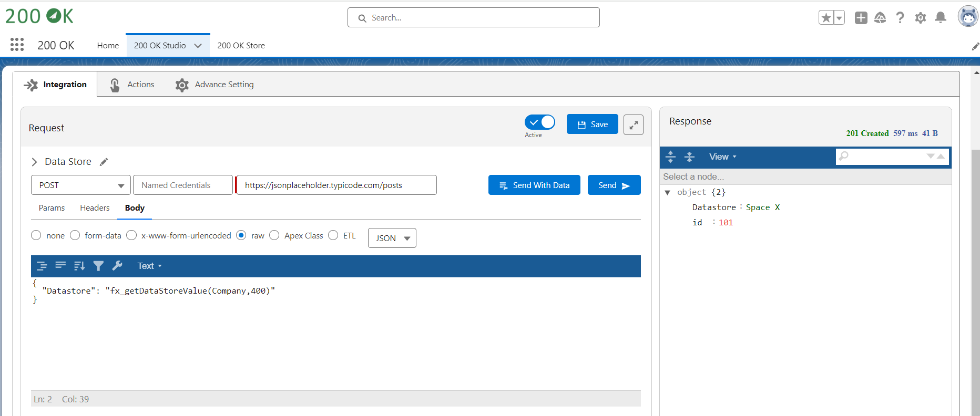Click the request URL input field

[x=336, y=185]
